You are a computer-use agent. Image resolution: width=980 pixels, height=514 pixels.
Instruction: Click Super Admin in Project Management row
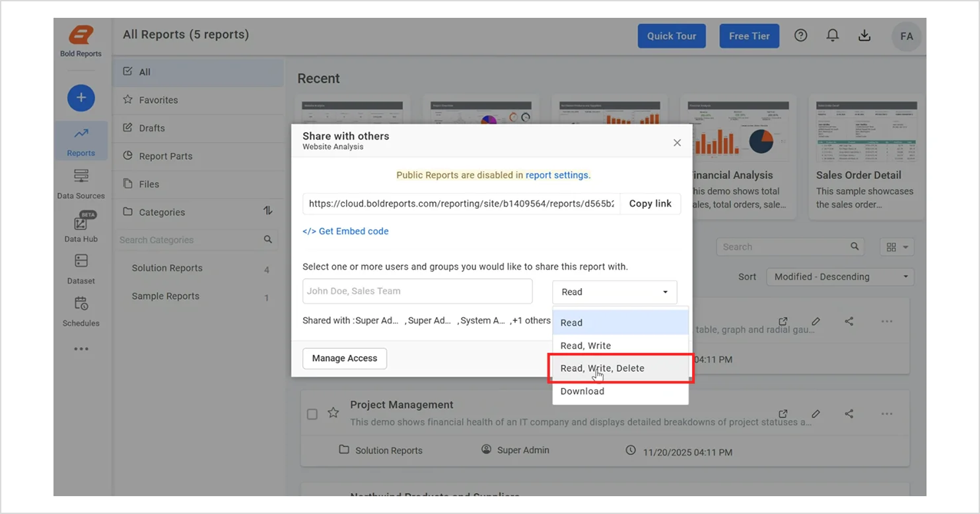coord(515,450)
